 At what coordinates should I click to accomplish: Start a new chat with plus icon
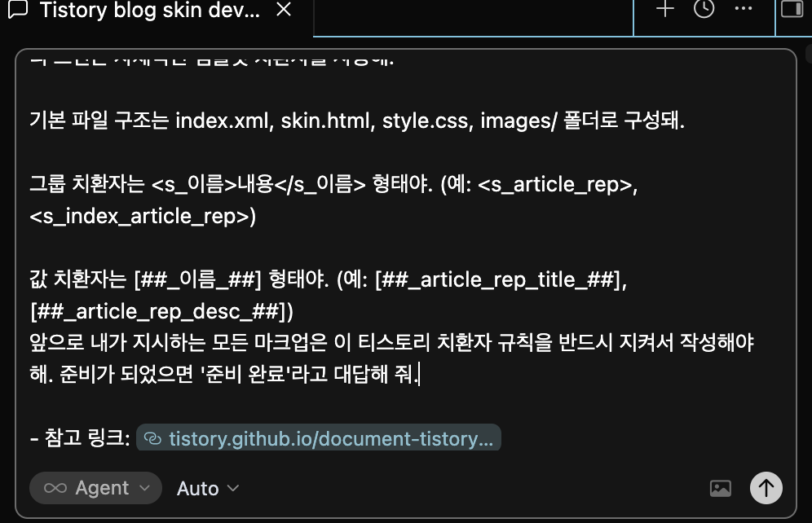click(665, 9)
